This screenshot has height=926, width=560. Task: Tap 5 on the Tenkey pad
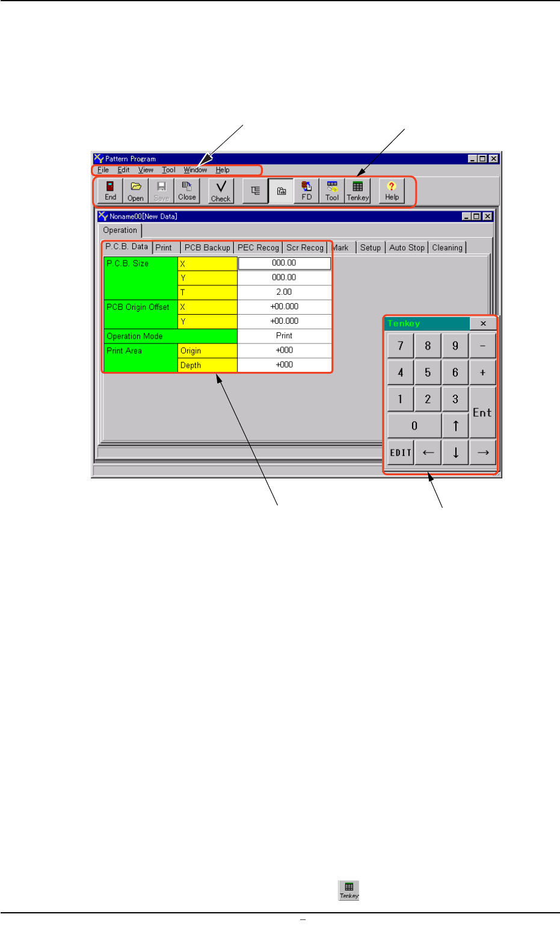click(x=428, y=372)
